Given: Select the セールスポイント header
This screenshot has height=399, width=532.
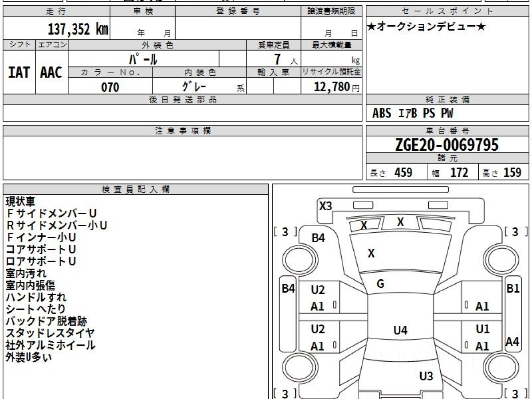Looking at the screenshot, I should click(448, 11).
